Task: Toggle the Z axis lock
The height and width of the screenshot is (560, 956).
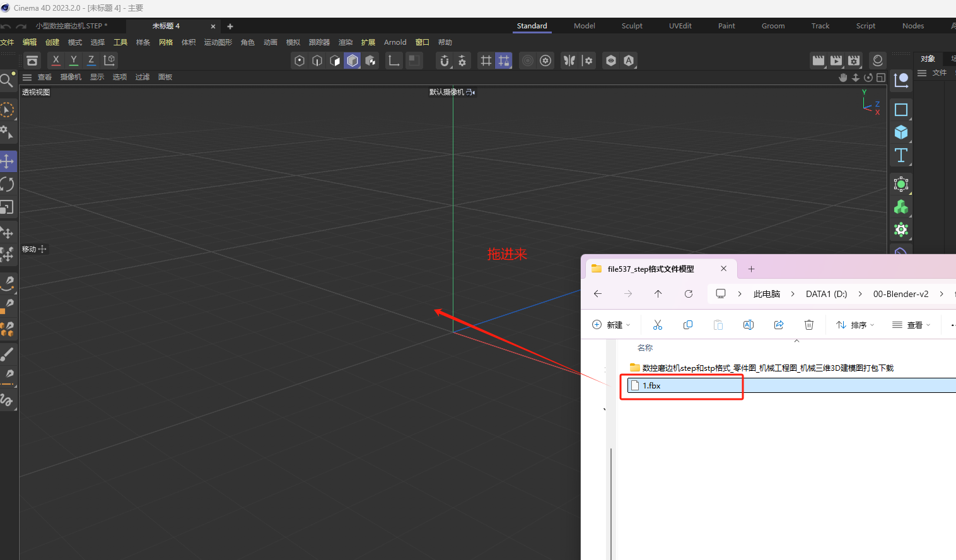Action: [x=91, y=60]
